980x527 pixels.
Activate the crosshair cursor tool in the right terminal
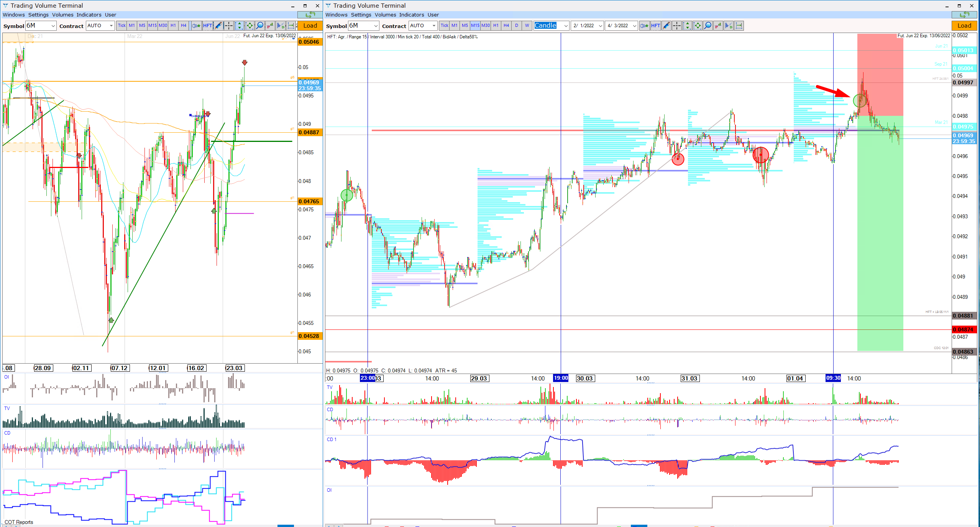coord(677,26)
